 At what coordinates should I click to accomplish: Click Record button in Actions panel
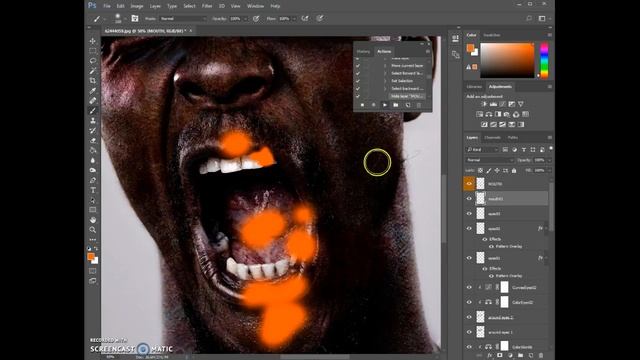(373, 105)
